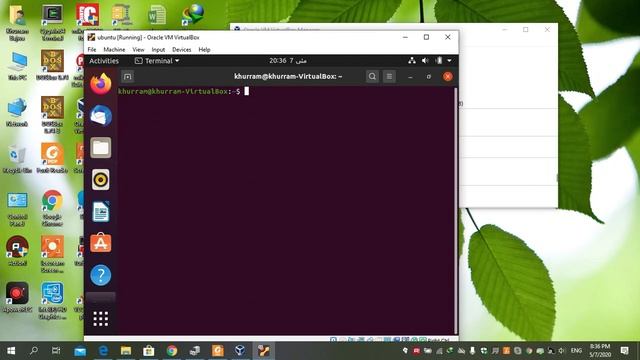Click the Ubuntu volume indicator
This screenshot has width=640, height=360.
(425, 60)
